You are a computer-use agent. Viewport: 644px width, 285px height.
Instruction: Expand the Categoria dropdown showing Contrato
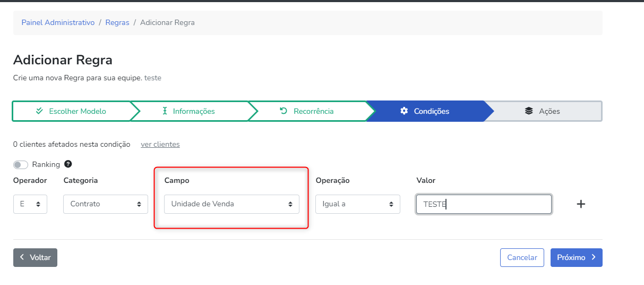pos(106,204)
